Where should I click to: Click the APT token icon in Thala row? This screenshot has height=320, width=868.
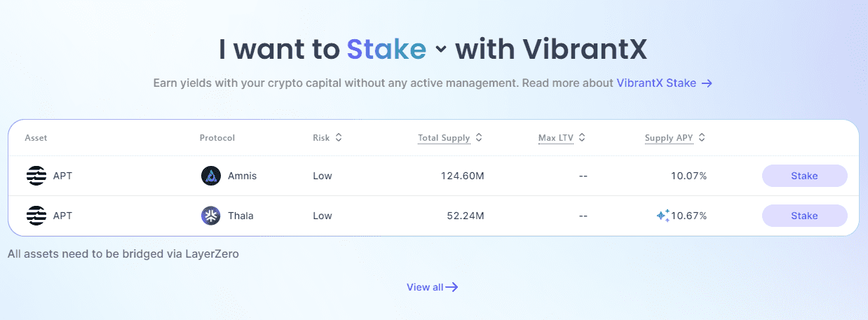point(36,216)
